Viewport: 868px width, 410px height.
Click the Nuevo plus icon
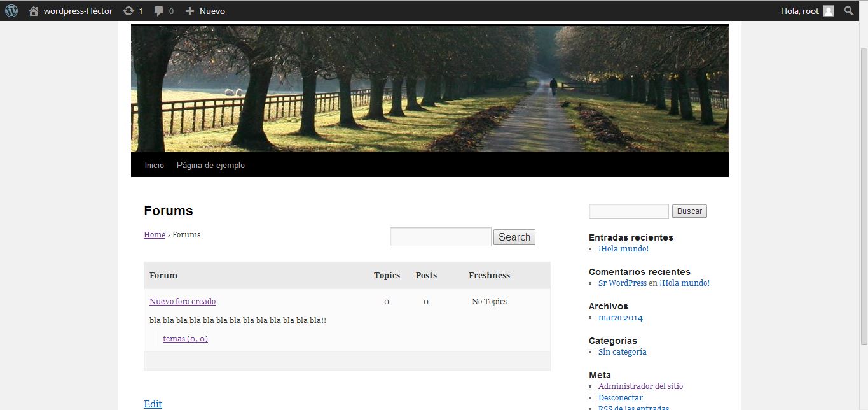click(x=189, y=11)
